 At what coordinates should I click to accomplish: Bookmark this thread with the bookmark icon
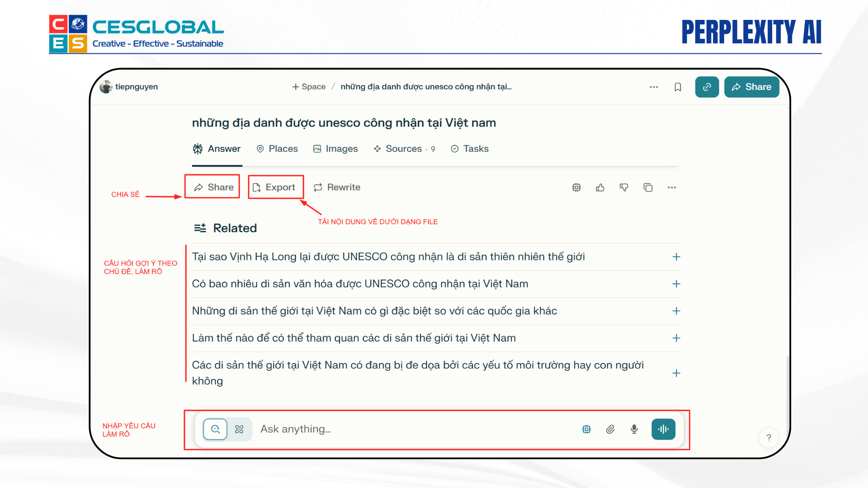tap(678, 87)
